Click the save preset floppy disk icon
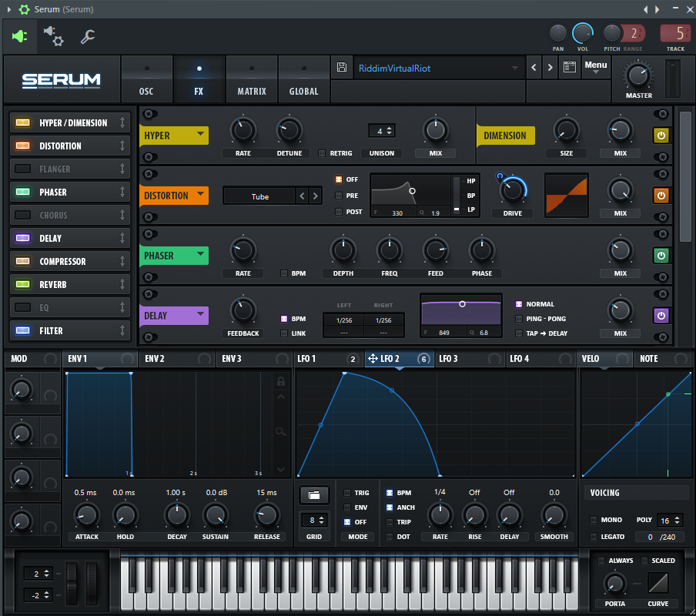The image size is (696, 616). (x=342, y=68)
